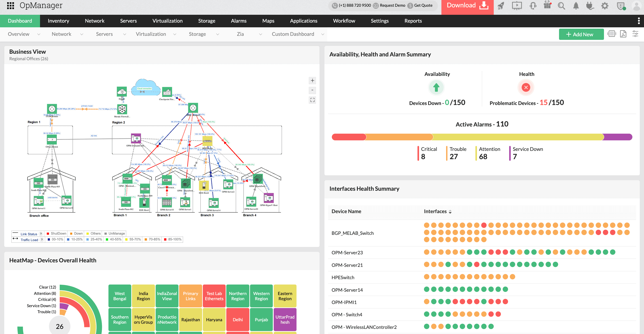Open the BGP_MELAB_Switch device link
The height and width of the screenshot is (334, 644).
pyautogui.click(x=352, y=233)
